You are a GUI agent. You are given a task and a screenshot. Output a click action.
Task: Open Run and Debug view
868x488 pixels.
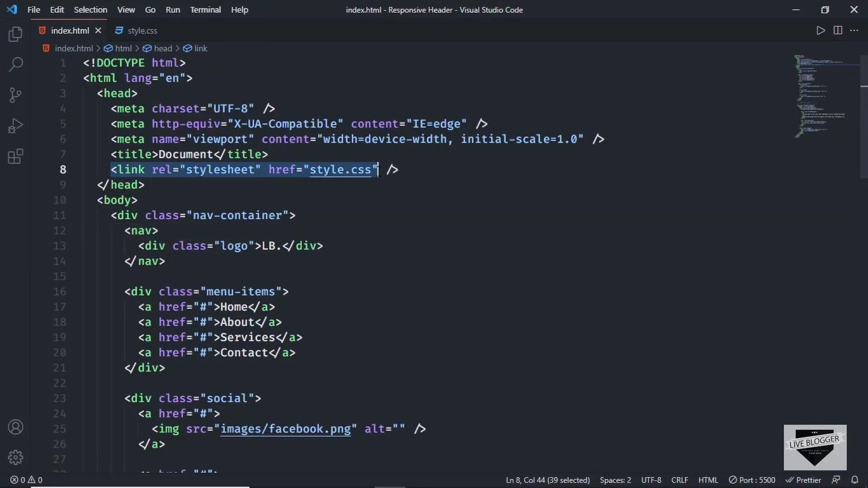15,126
